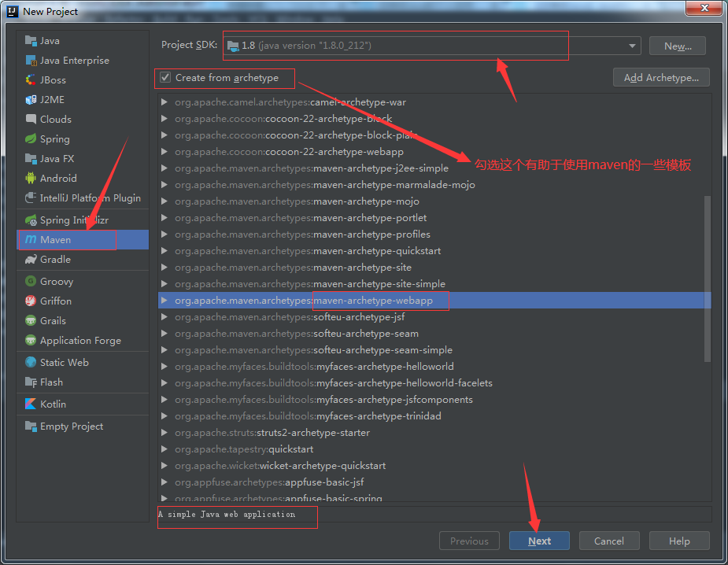Select the Empty Project icon
This screenshot has height=565, width=728.
point(31,427)
